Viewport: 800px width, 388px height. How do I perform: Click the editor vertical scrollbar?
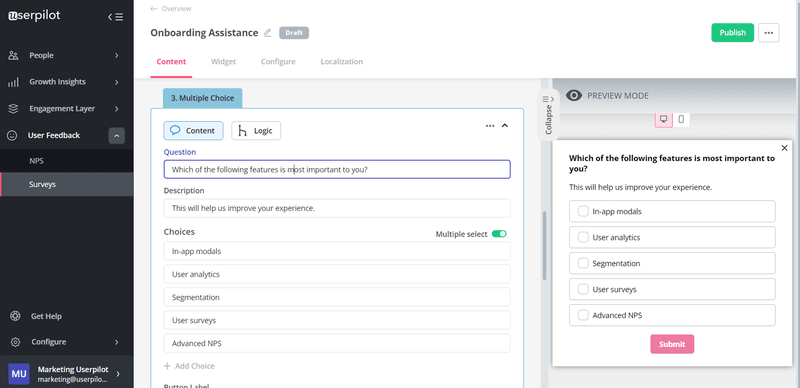pyautogui.click(x=544, y=245)
